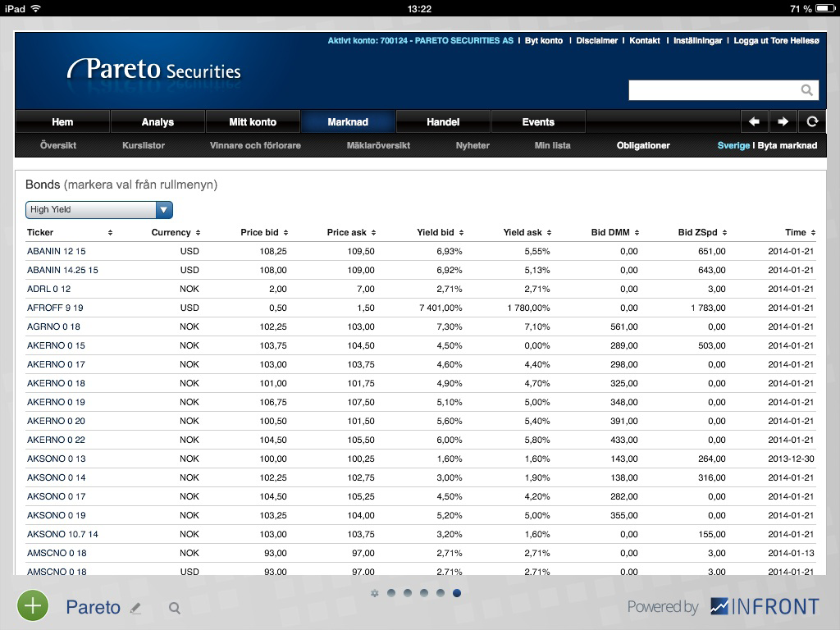Tap the green plus add button
840x630 pixels.
(33, 605)
